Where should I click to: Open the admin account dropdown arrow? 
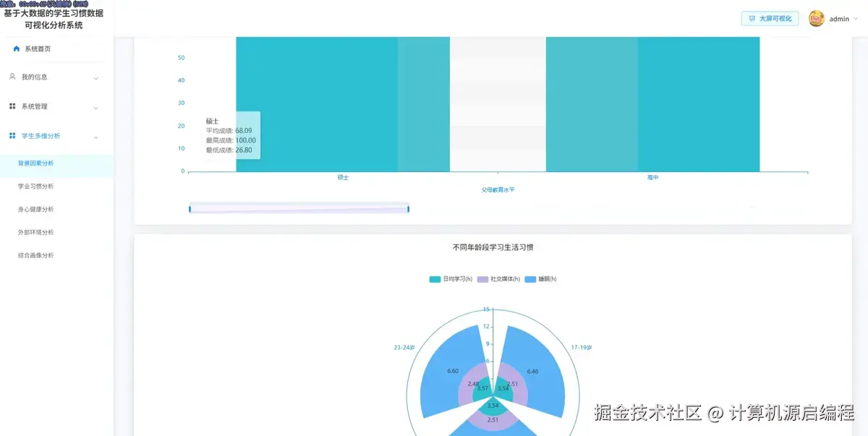(856, 19)
